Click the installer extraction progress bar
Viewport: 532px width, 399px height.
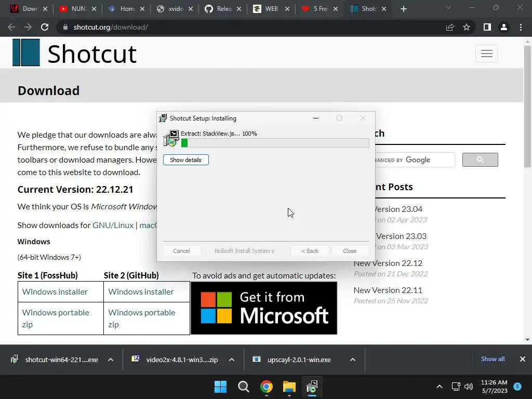[275, 143]
